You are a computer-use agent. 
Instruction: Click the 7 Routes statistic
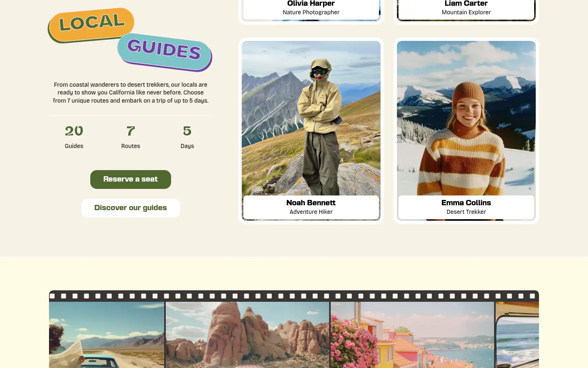tap(131, 137)
